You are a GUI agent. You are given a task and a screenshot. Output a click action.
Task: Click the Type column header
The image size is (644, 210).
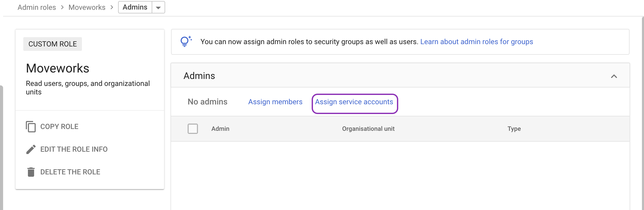click(514, 129)
